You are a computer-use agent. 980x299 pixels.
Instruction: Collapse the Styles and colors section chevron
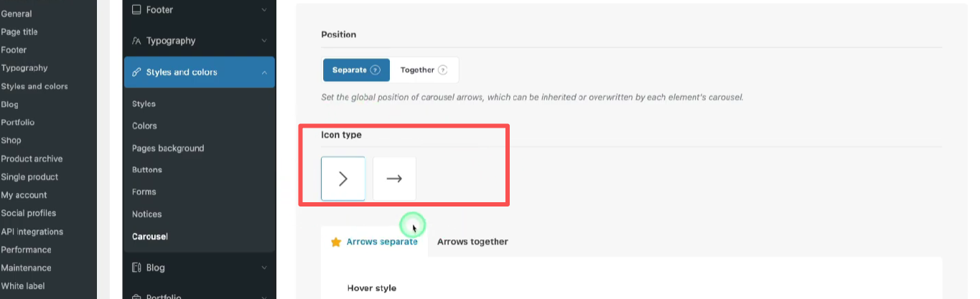pos(264,72)
